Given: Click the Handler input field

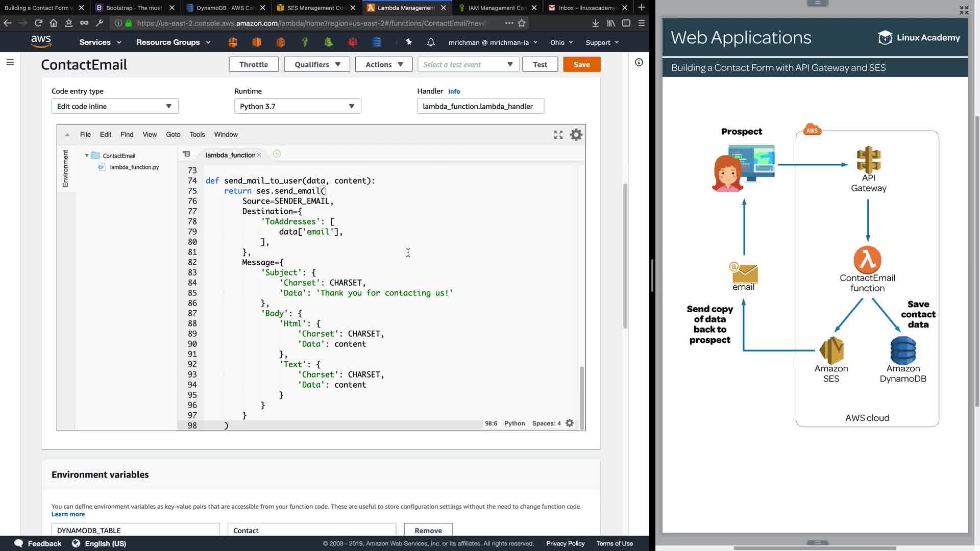Looking at the screenshot, I should [480, 106].
